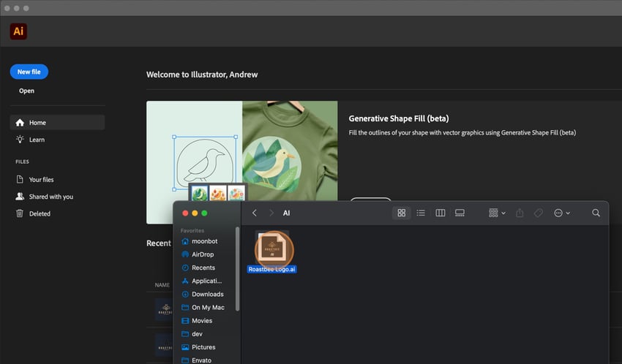This screenshot has height=364, width=622.
Task: Click the Your files document icon
Action: click(20, 179)
